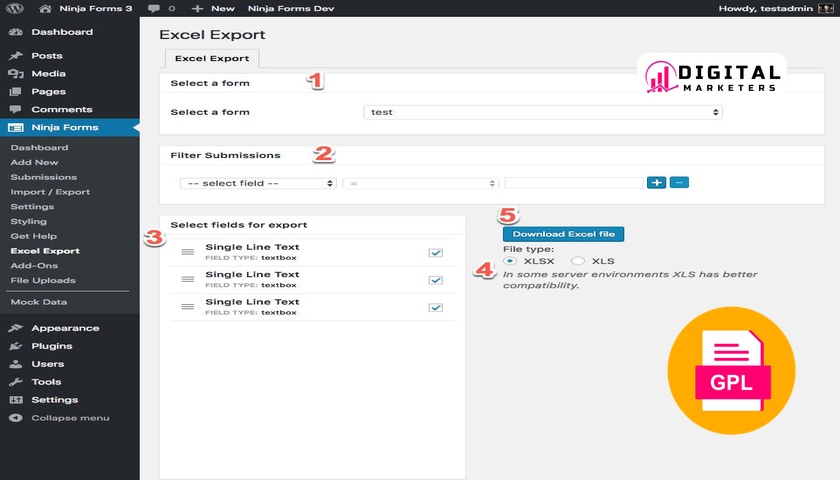Click the Pages icon in sidebar
Viewport: 840px width, 480px height.
(16, 92)
